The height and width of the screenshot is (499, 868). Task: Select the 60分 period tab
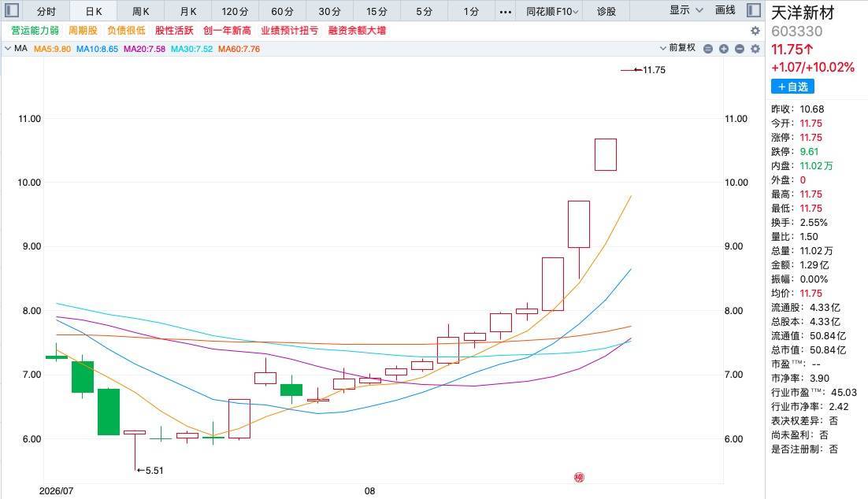pyautogui.click(x=282, y=12)
